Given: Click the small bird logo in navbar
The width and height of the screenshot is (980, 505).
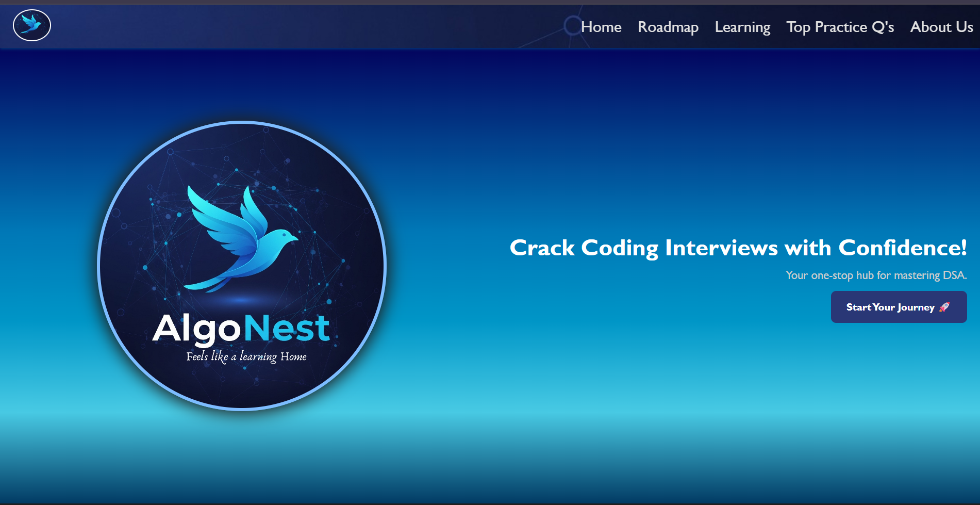Looking at the screenshot, I should (x=32, y=25).
